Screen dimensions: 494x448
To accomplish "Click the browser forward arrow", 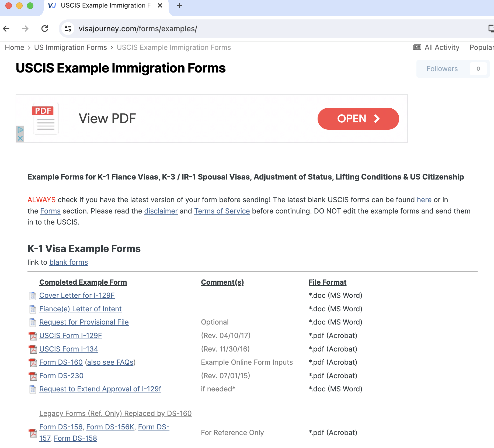I will coord(25,29).
